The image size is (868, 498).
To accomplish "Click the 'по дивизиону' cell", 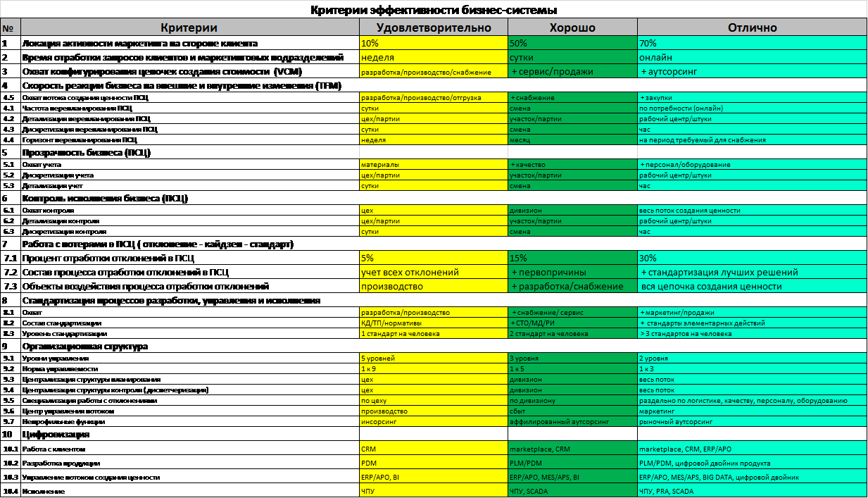I will coord(572,400).
